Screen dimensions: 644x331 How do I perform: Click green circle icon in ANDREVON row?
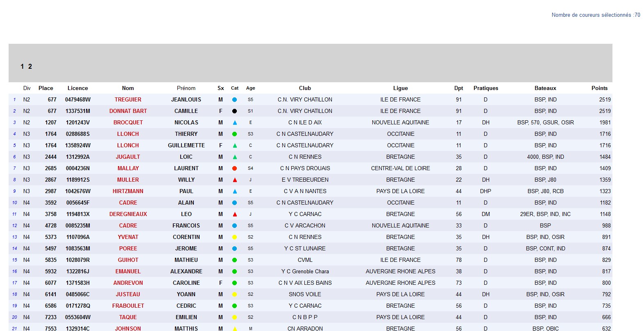[234, 283]
